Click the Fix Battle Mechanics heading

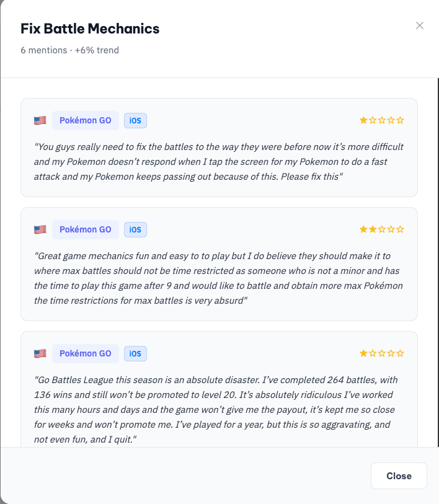[x=90, y=29]
